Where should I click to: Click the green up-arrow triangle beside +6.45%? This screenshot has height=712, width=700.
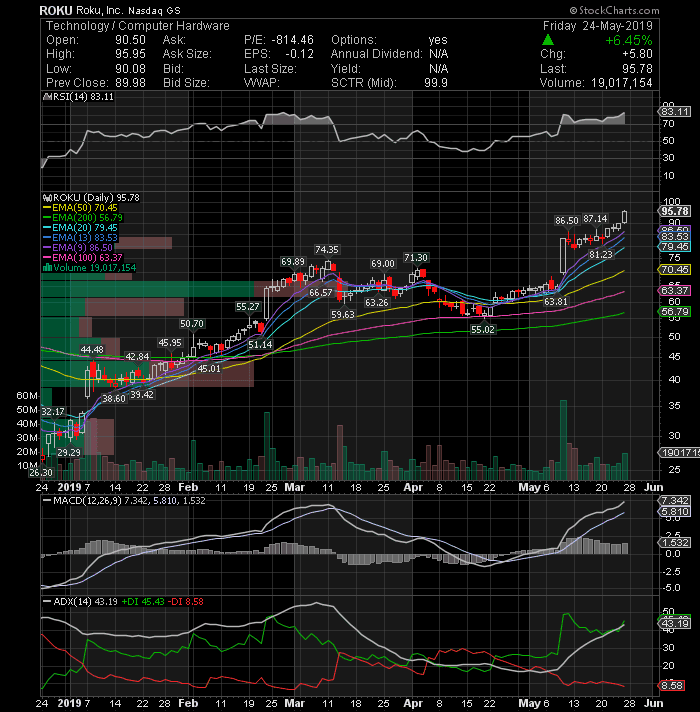548,40
